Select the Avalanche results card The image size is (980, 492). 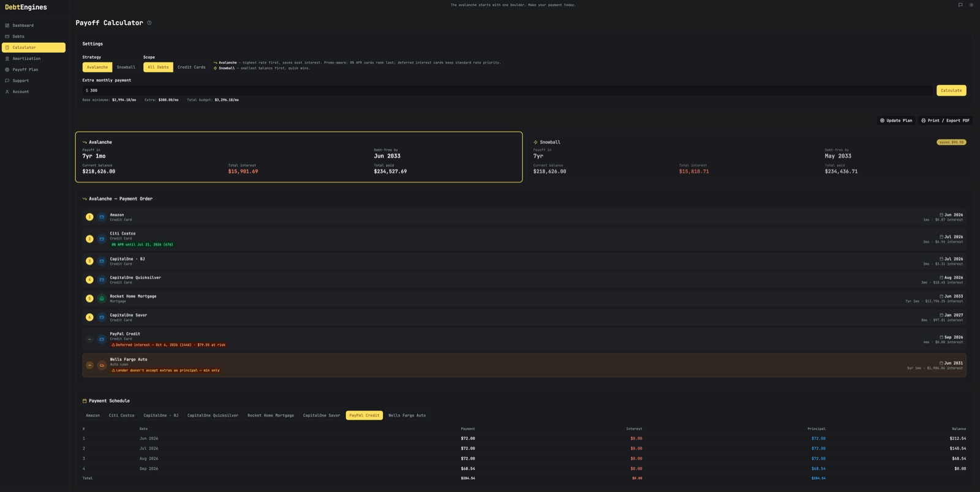pos(299,157)
